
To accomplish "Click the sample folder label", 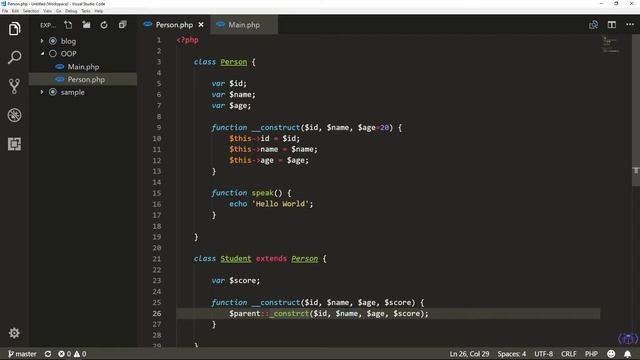I will (73, 92).
